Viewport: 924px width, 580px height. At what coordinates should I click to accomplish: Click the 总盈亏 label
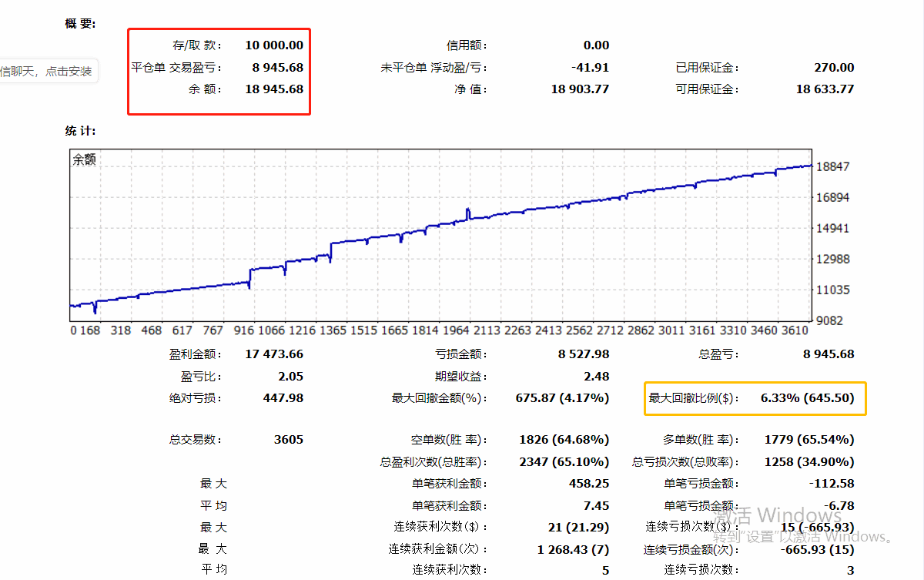point(718,354)
